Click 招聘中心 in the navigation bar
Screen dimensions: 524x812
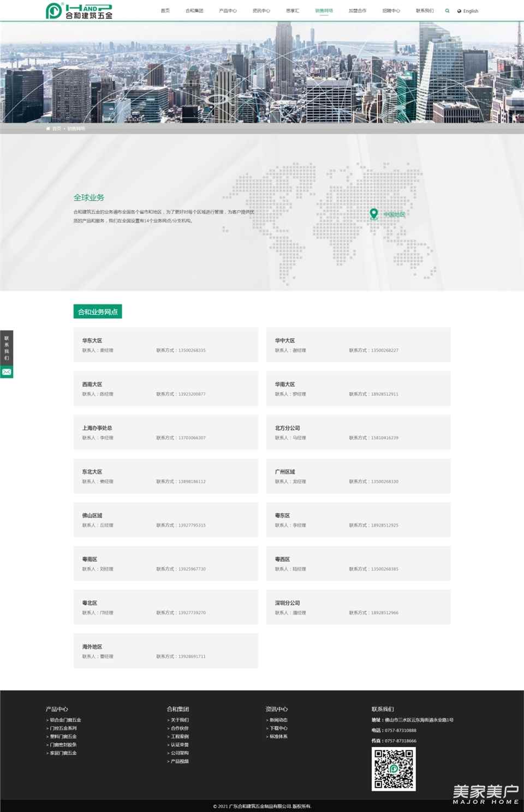391,11
